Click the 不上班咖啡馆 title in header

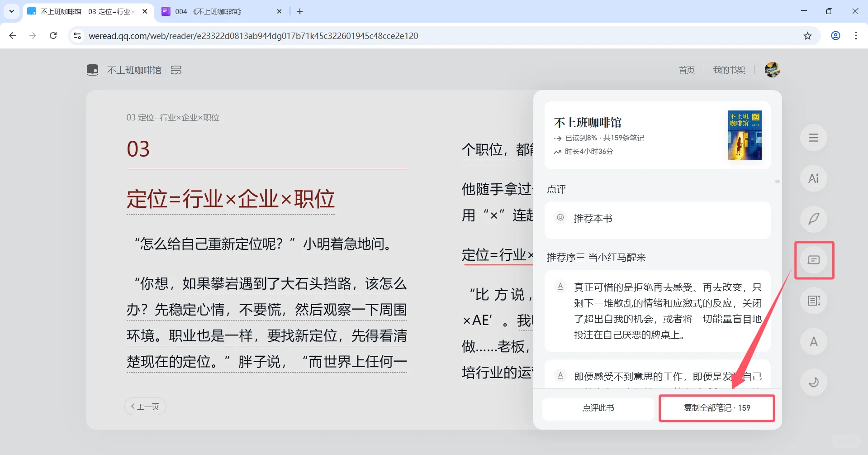pyautogui.click(x=134, y=70)
